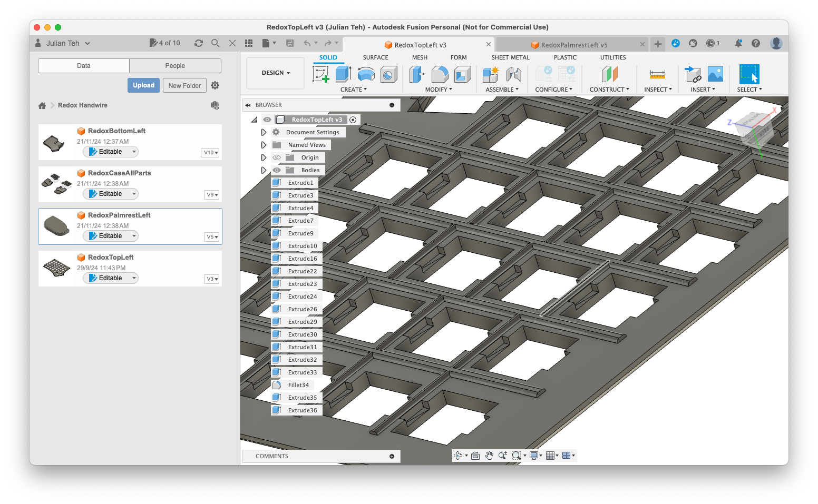Create a New Folder in Redox Handwire

pyautogui.click(x=184, y=85)
